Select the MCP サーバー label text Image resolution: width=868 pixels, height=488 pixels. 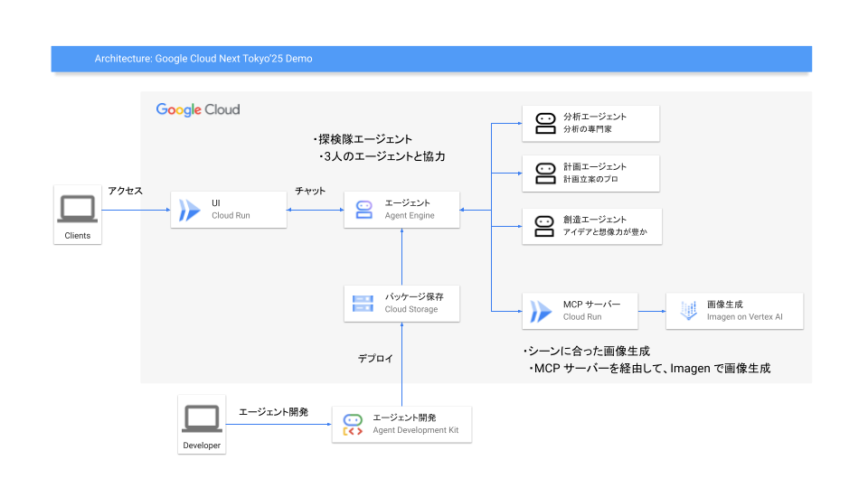coord(591,305)
